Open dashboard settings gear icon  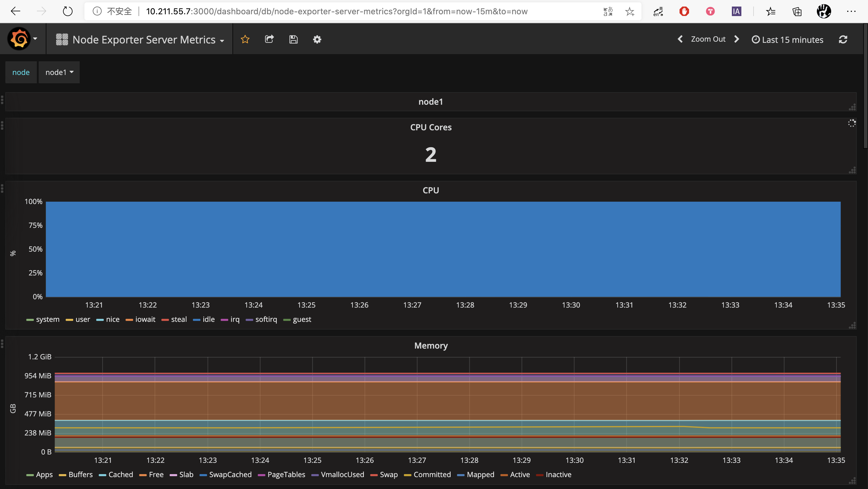pyautogui.click(x=317, y=40)
